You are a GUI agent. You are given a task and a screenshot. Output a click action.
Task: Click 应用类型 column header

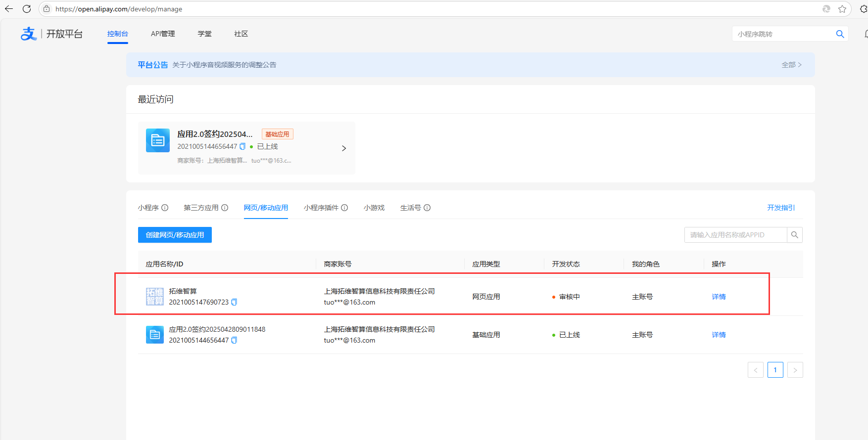coord(486,264)
